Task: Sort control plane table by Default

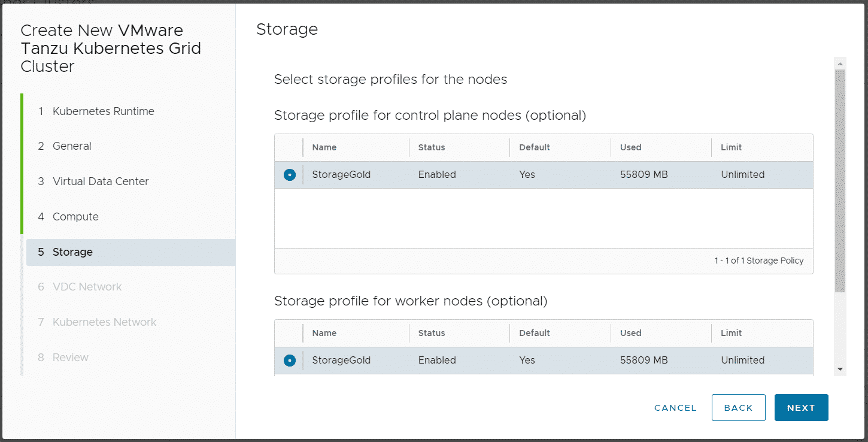Action: point(535,147)
